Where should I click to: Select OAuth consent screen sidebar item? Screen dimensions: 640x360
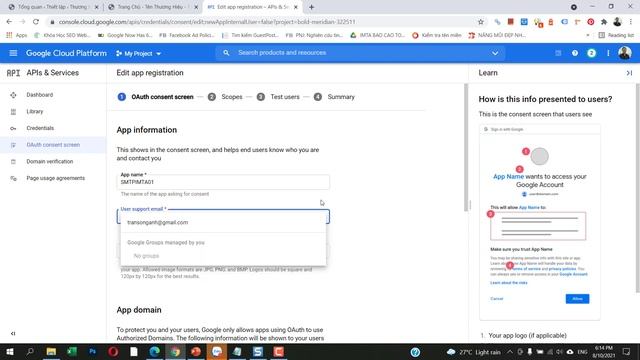tap(53, 145)
